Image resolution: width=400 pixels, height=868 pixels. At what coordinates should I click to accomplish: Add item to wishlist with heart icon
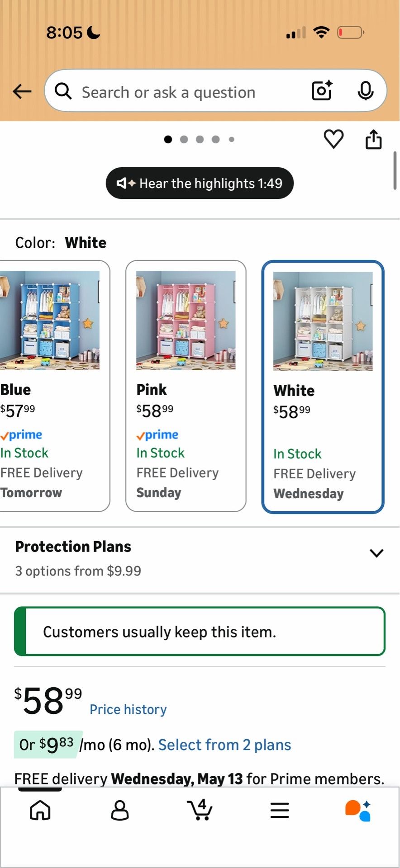click(x=333, y=139)
